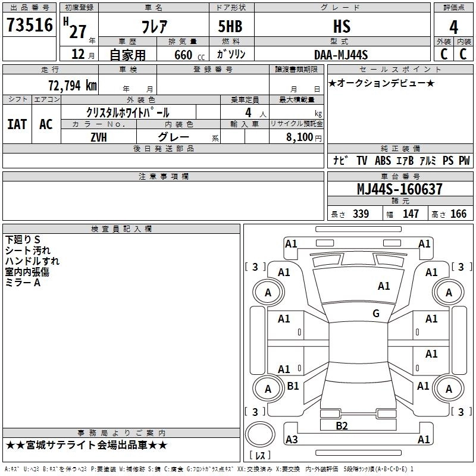Click the displacement value 660 cc
Viewport: 476px width, 476px height.
pyautogui.click(x=189, y=55)
